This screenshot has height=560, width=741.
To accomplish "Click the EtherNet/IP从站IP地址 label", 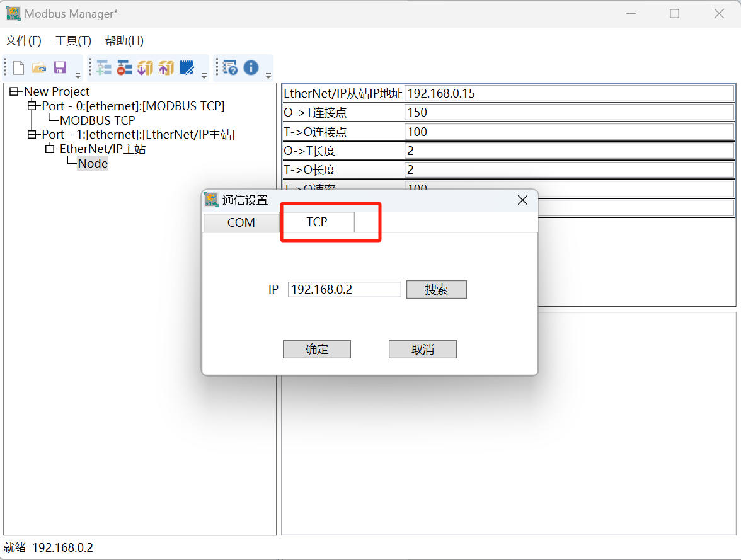I will (343, 93).
